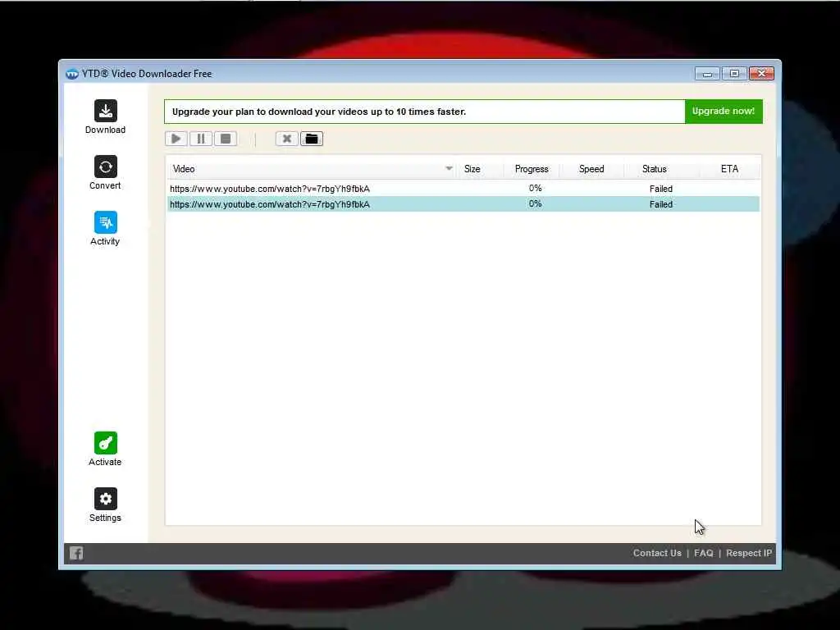Click the green Activate key icon
Image resolution: width=840 pixels, height=630 pixels.
(106, 443)
